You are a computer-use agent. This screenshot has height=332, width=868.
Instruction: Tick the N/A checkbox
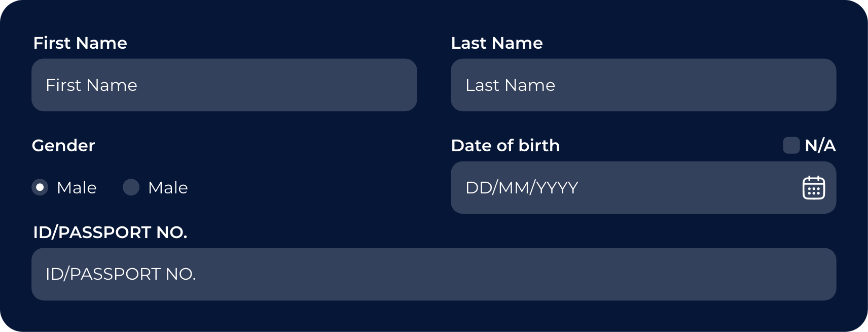pyautogui.click(x=791, y=145)
